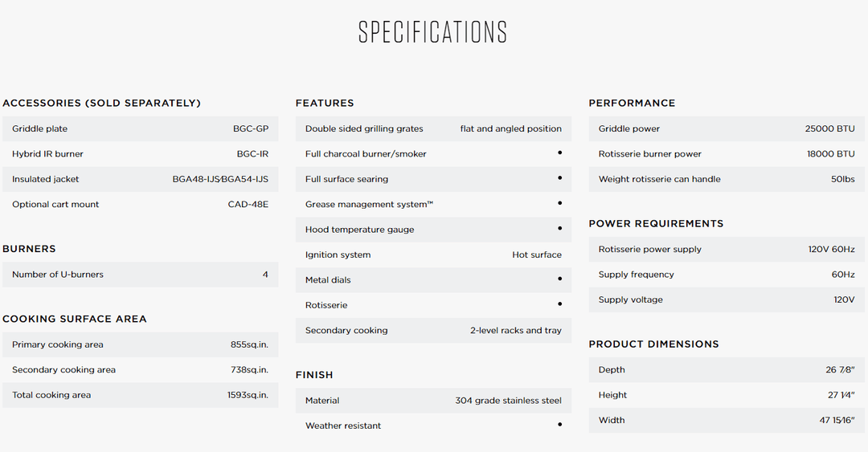Viewport: 868px width, 452px height.
Task: Select the Grease management system bullet marker
Action: pos(559,203)
